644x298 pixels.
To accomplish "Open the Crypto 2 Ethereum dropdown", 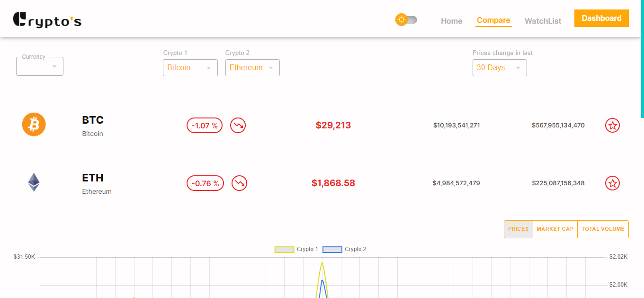I will tap(252, 67).
